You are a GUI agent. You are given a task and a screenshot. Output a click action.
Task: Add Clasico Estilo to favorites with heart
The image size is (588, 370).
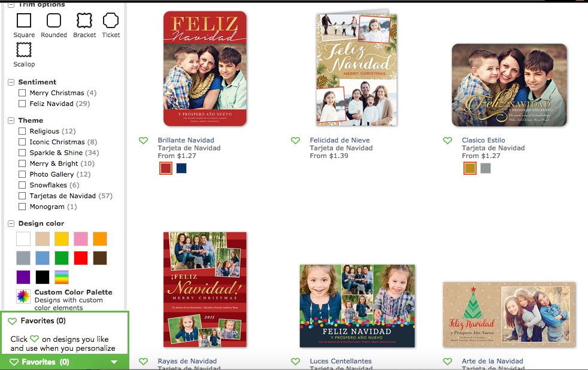[447, 141]
